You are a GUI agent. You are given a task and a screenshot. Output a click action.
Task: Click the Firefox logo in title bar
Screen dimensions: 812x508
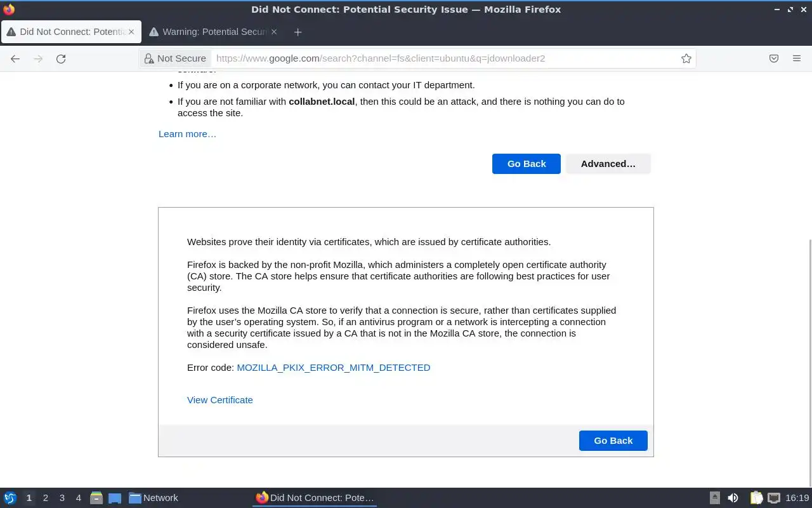point(9,10)
